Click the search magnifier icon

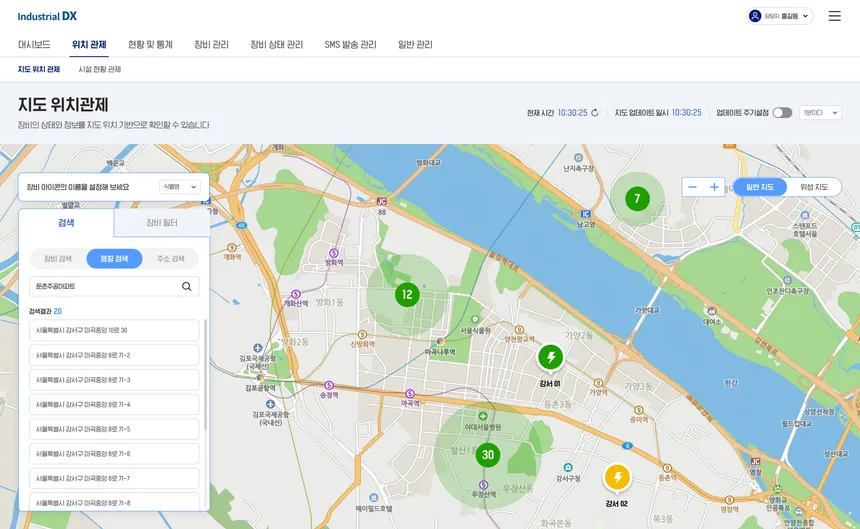(x=186, y=286)
